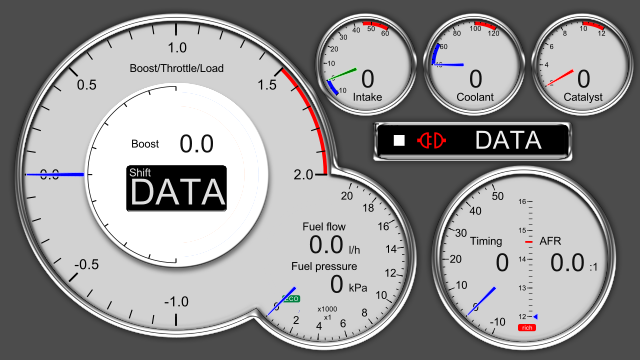Screen dimensions: 640x360
Task: Click the blue timing gauge needle
Action: [x=481, y=302]
